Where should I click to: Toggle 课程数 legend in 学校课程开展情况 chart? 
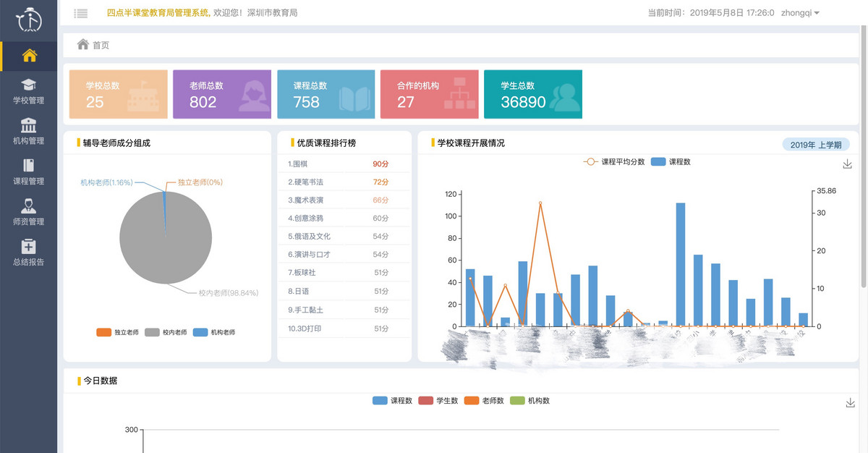tap(671, 162)
